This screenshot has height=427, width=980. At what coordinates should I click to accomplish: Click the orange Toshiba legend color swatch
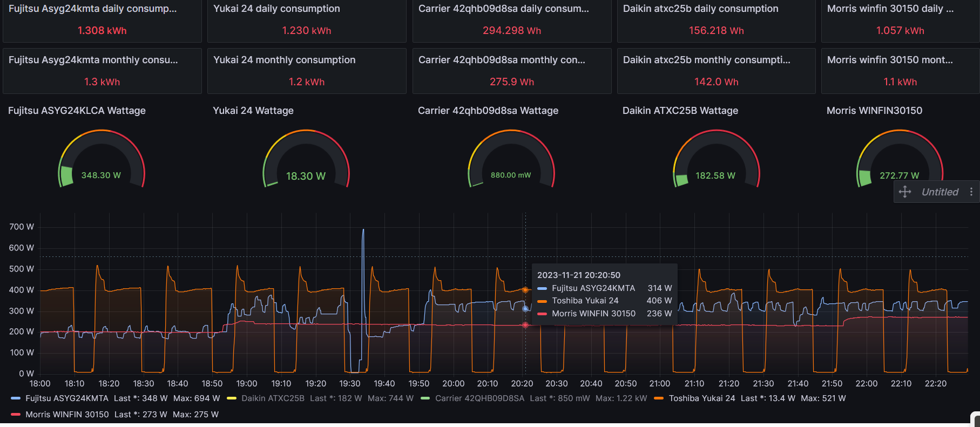click(659, 398)
